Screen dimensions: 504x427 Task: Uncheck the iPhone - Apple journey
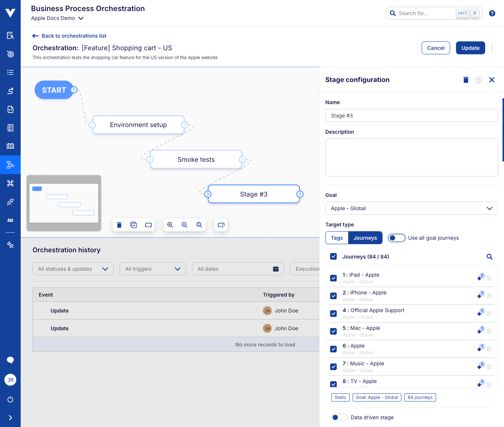point(333,296)
